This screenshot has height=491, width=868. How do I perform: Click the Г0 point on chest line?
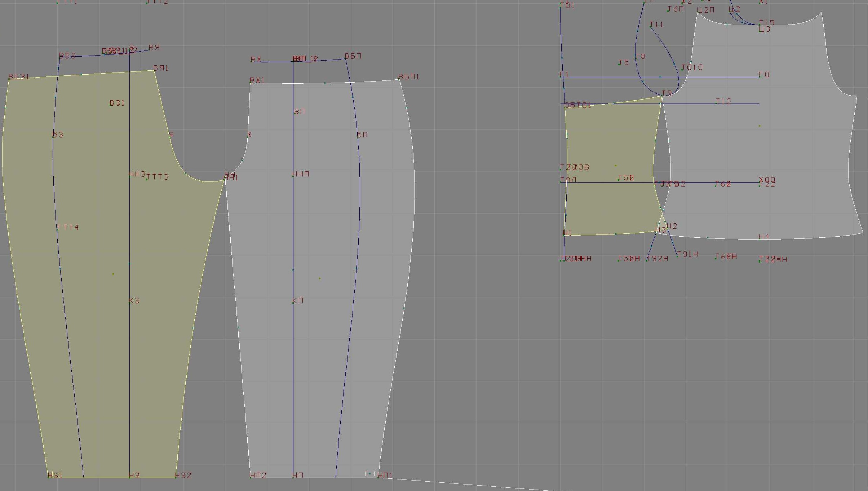coord(759,76)
